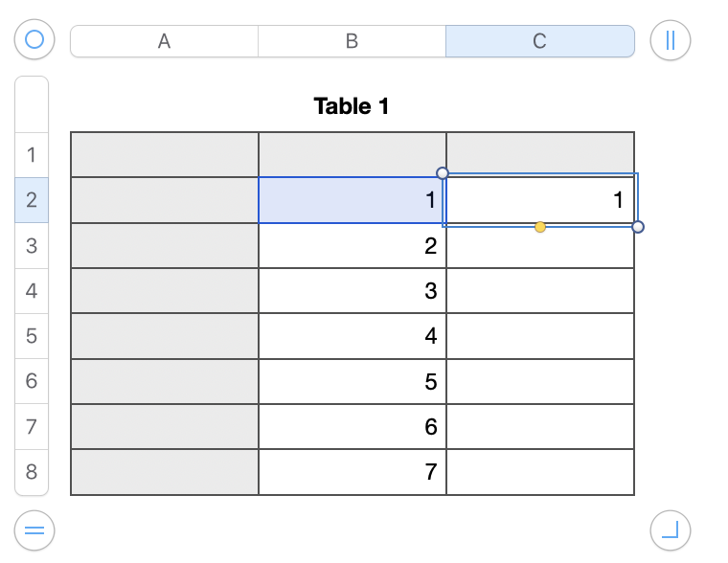Select empty cell C5
Image resolution: width=728 pixels, height=563 pixels.
point(540,336)
